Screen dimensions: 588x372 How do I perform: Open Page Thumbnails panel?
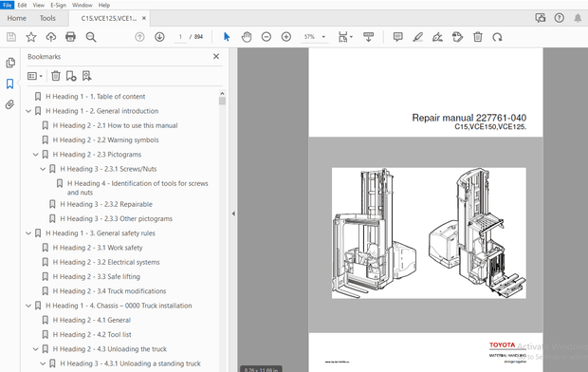pyautogui.click(x=10, y=63)
